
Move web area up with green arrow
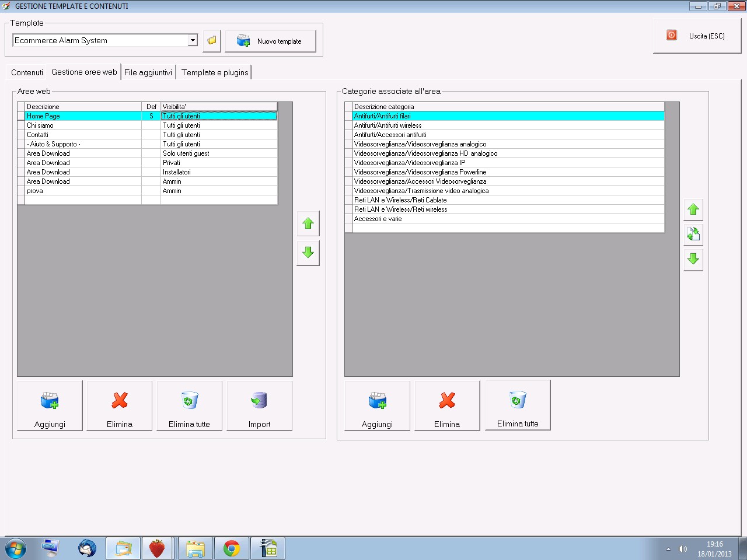coord(308,223)
